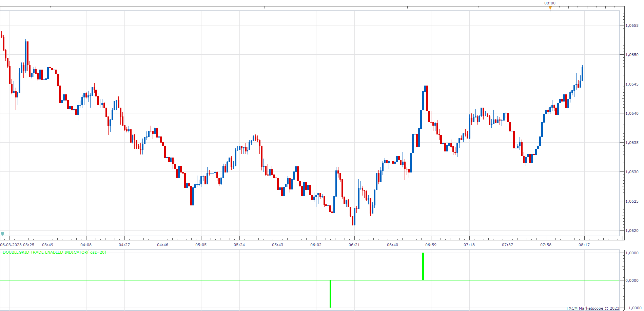
Task: Click the 1,0645 price axis label
Action: [x=632, y=84]
